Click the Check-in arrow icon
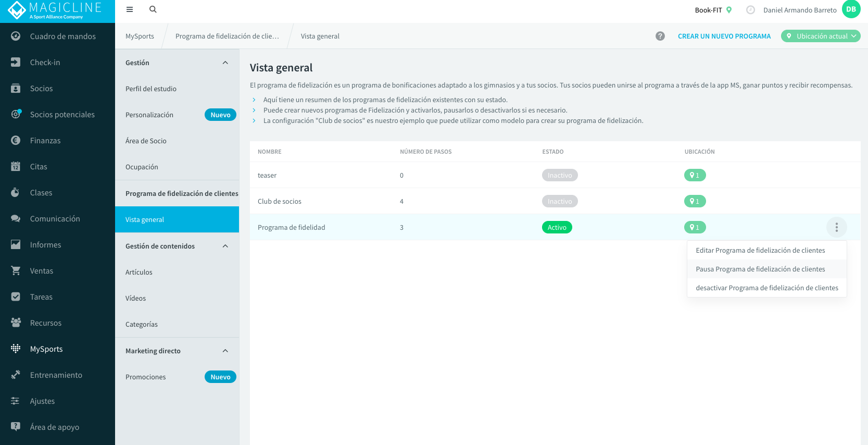 click(x=16, y=62)
